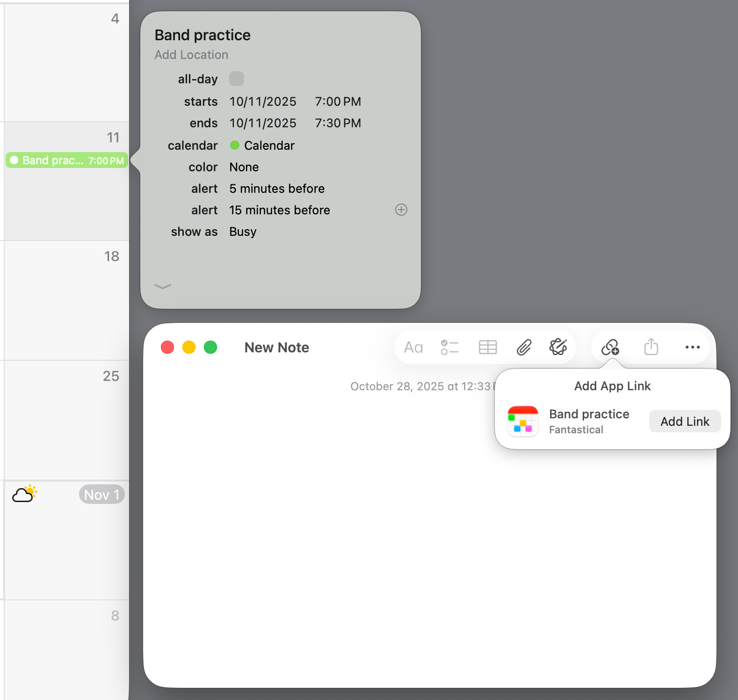This screenshot has height=700, width=738.
Task: Enable the all-day checkbox
Action: (x=237, y=79)
